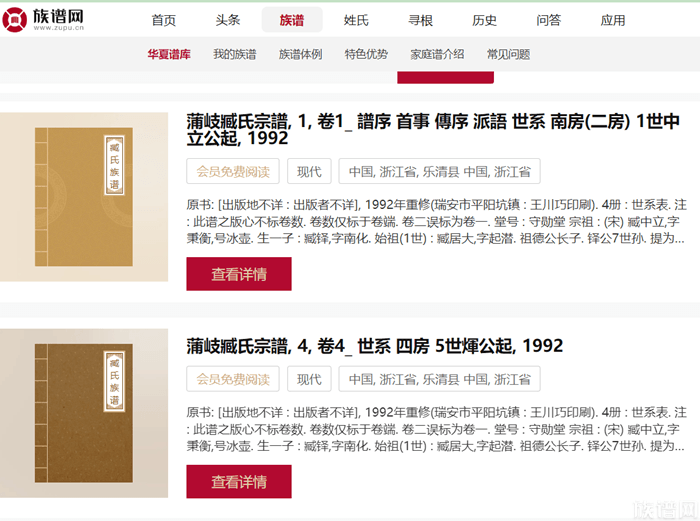700x521 pixels.
Task: Open the 特色优势 link
Action: click(x=366, y=54)
